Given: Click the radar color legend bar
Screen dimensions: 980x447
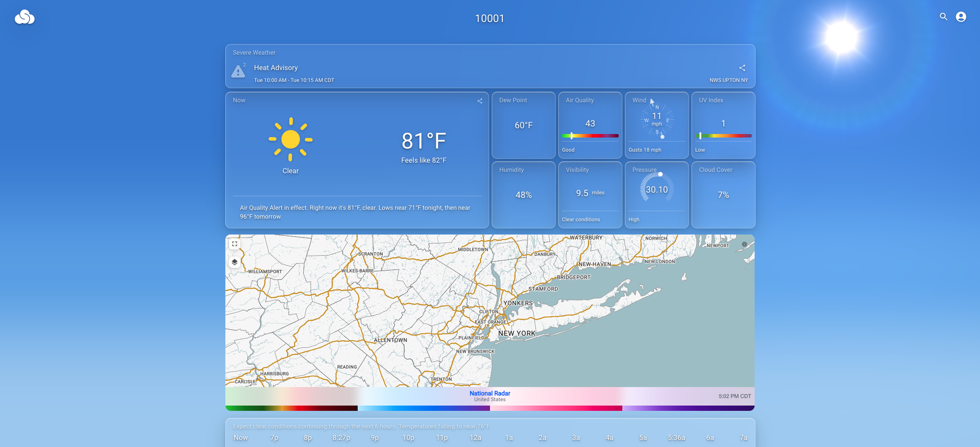Looking at the screenshot, I should point(490,408).
